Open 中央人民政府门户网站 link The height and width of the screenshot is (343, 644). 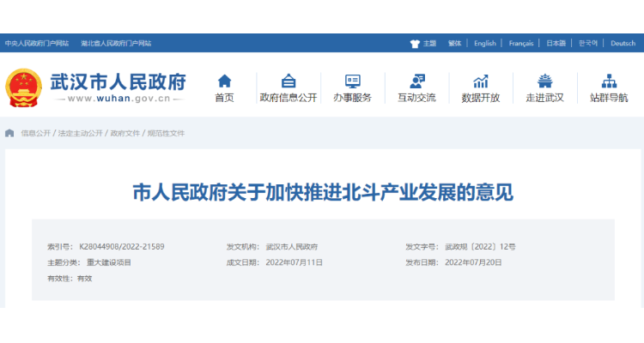pyautogui.click(x=37, y=43)
